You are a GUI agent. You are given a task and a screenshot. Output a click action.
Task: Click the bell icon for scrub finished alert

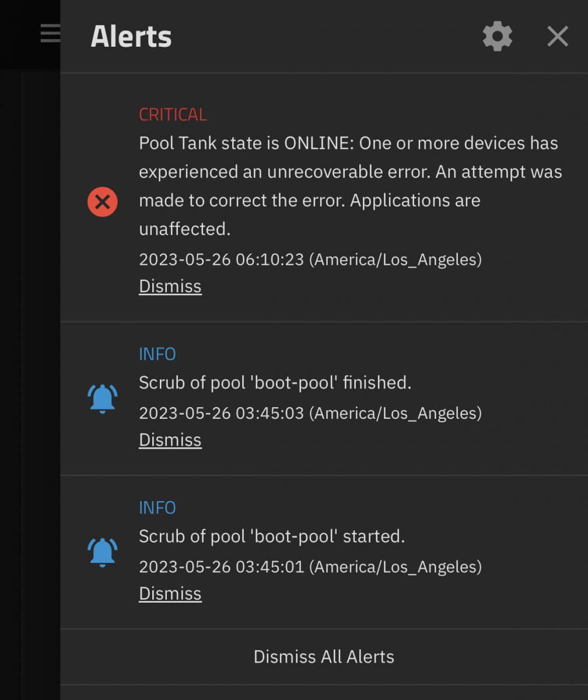103,399
